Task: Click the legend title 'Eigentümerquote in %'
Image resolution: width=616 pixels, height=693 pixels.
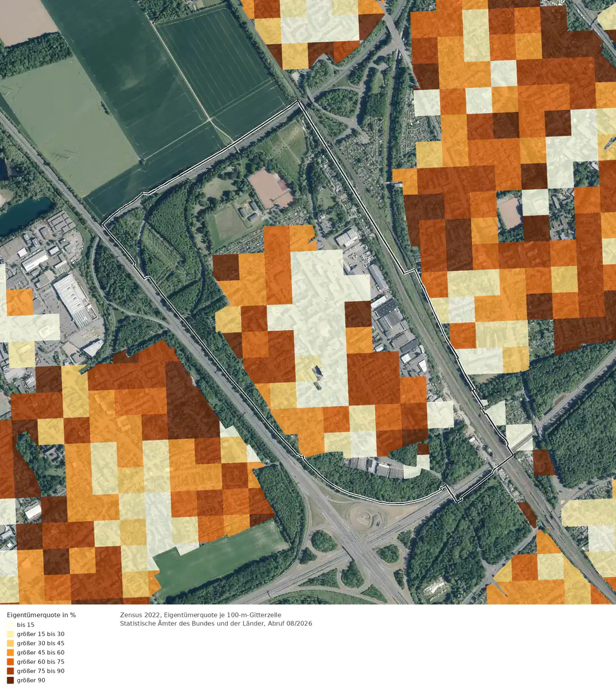Action: tap(41, 615)
